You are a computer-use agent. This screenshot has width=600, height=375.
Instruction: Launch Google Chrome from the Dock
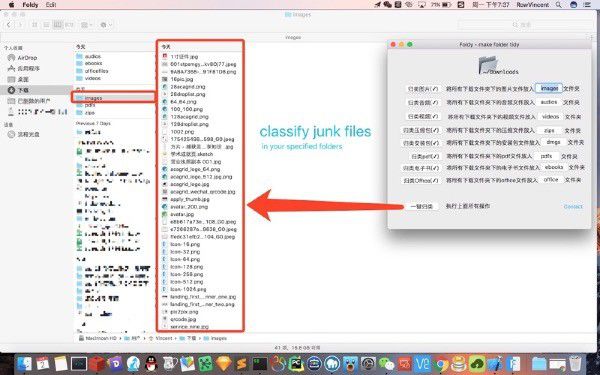[441, 364]
